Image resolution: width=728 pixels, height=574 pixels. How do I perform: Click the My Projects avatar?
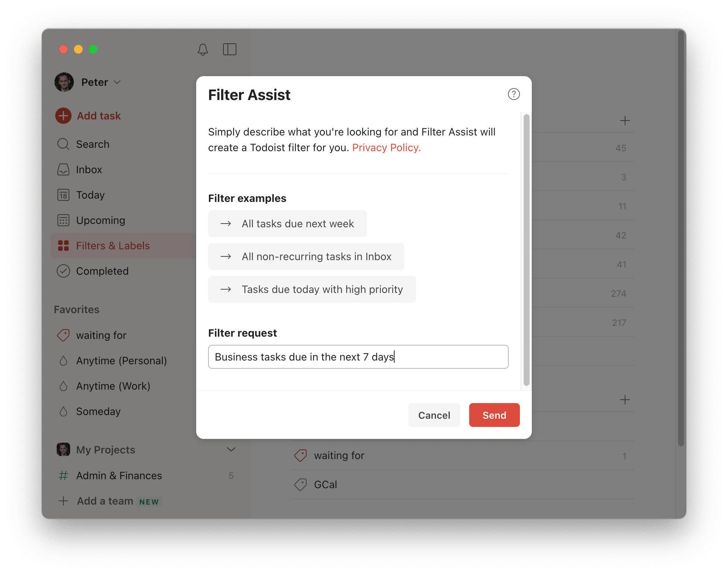(63, 449)
